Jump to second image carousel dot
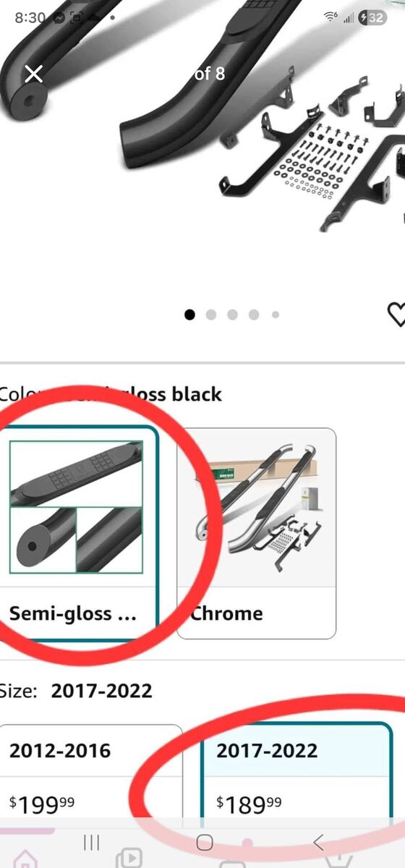Viewport: 405px width, 868px height. [211, 315]
